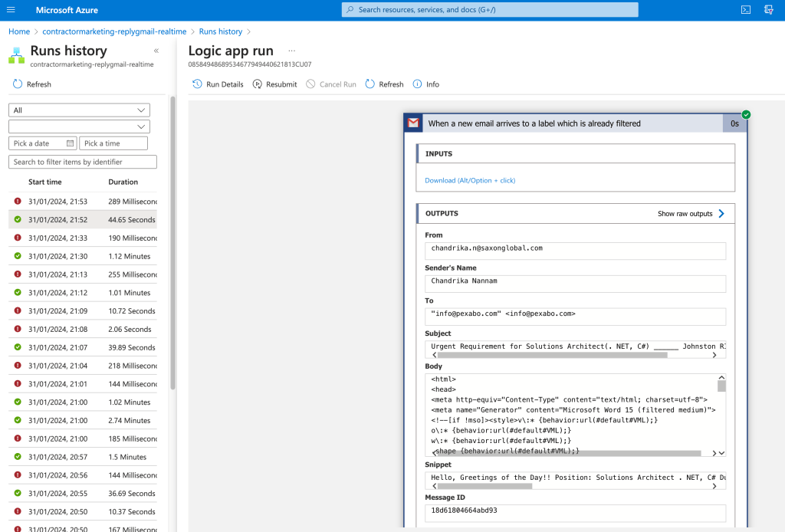
Task: Click the 0s duration badge on trigger
Action: (734, 123)
